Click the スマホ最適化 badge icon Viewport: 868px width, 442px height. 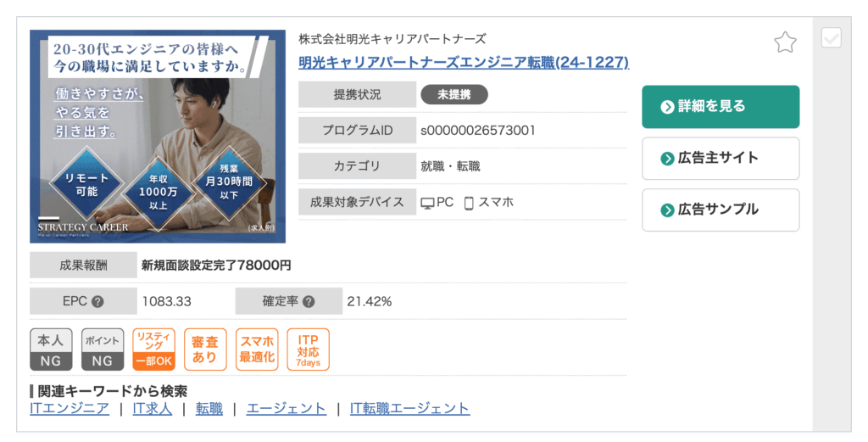257,350
